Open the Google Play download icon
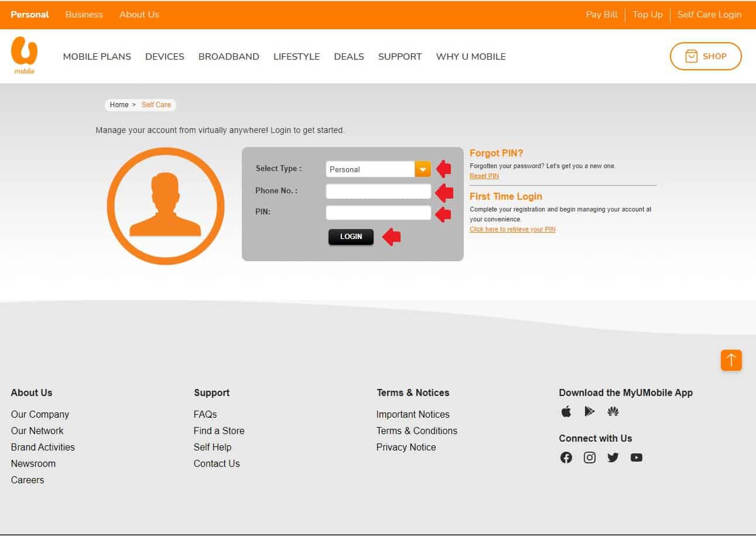This screenshot has height=536, width=756. coord(590,412)
